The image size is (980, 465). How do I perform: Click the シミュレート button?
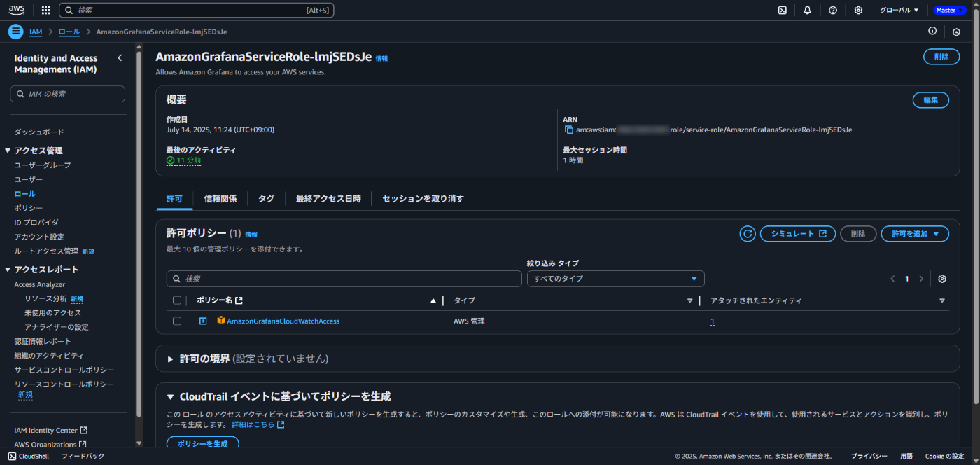[798, 234]
